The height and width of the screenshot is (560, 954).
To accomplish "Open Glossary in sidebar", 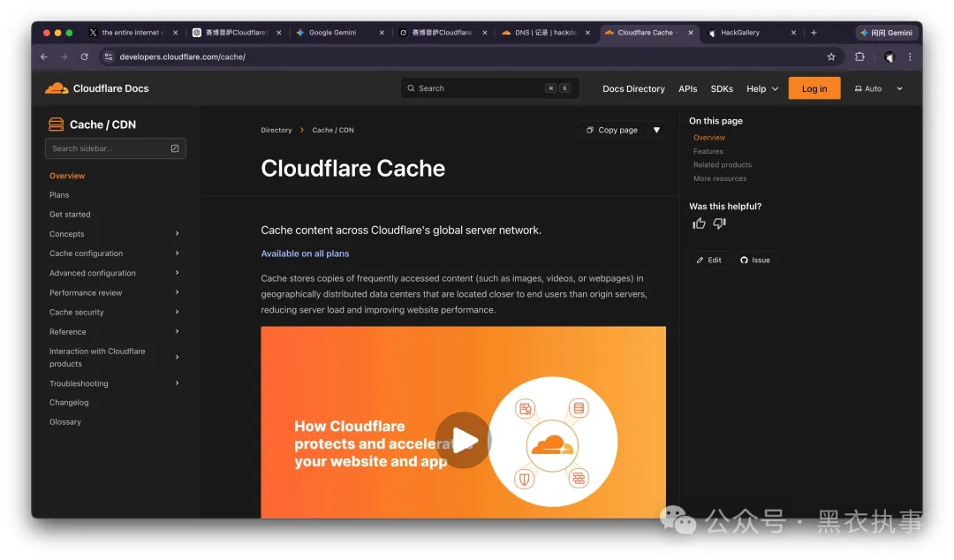I will click(65, 422).
